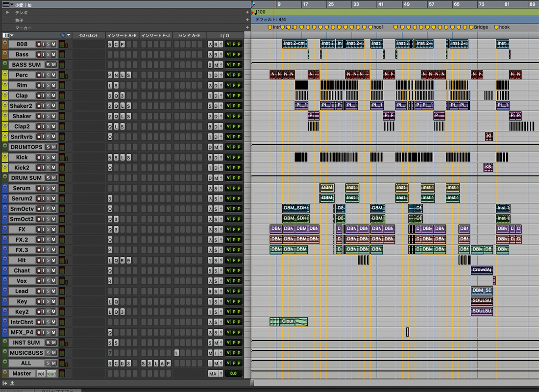Click the インストゥルメント column header

88,35
